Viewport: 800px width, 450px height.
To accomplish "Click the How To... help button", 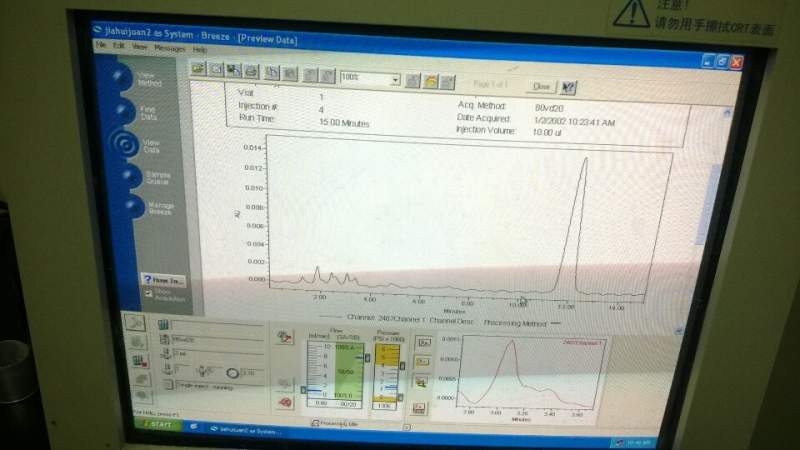I will [163, 280].
